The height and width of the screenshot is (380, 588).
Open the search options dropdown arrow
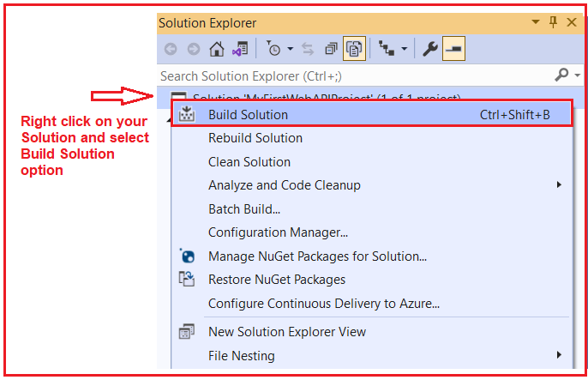tap(577, 75)
